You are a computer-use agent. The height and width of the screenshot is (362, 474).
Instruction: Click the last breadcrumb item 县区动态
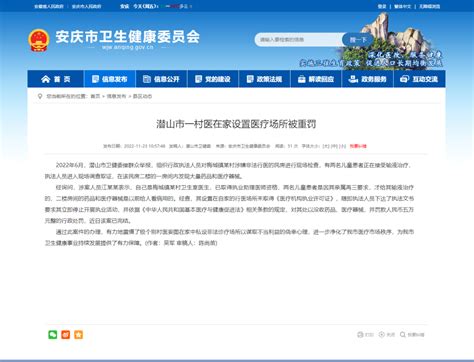142,96
